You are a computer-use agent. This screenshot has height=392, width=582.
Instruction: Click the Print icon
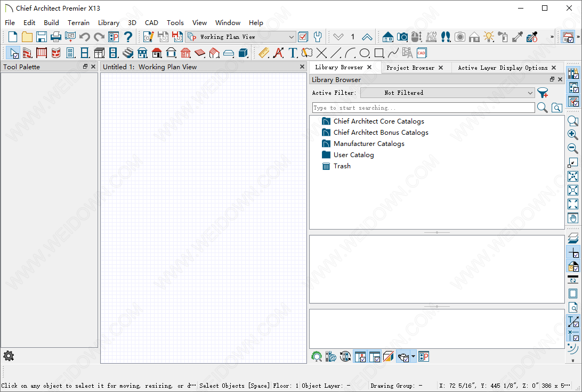coord(55,37)
